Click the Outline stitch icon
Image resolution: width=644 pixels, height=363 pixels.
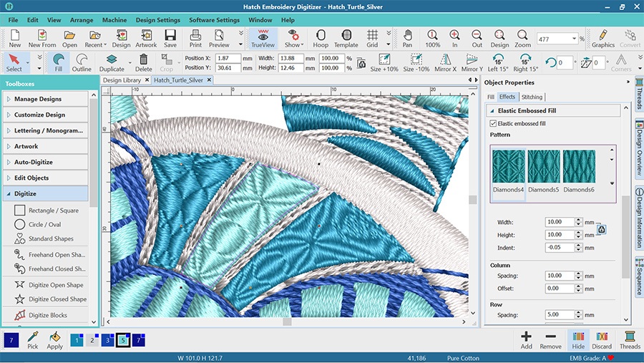(82, 62)
